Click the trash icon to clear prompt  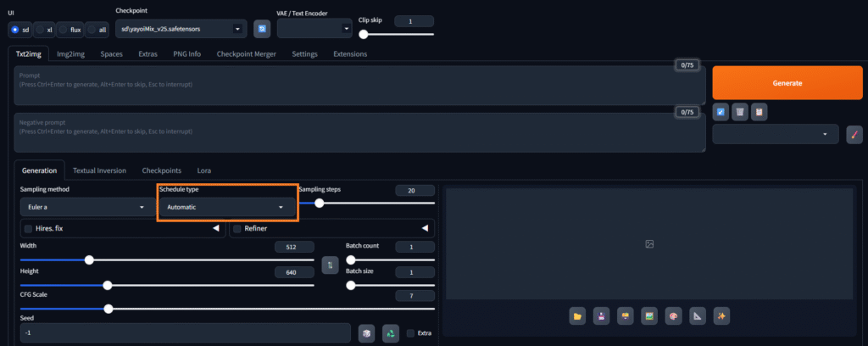[x=739, y=112]
